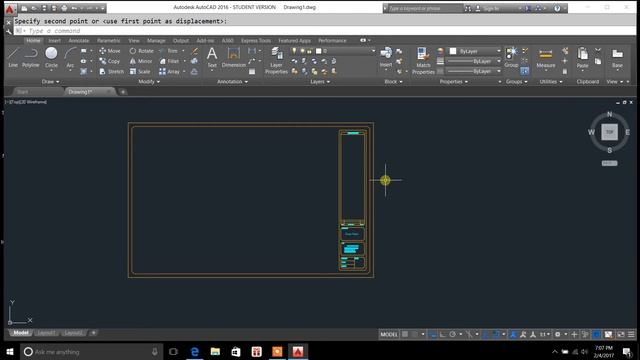Image resolution: width=640 pixels, height=360 pixels.
Task: Activate the Copy command
Action: click(109, 61)
